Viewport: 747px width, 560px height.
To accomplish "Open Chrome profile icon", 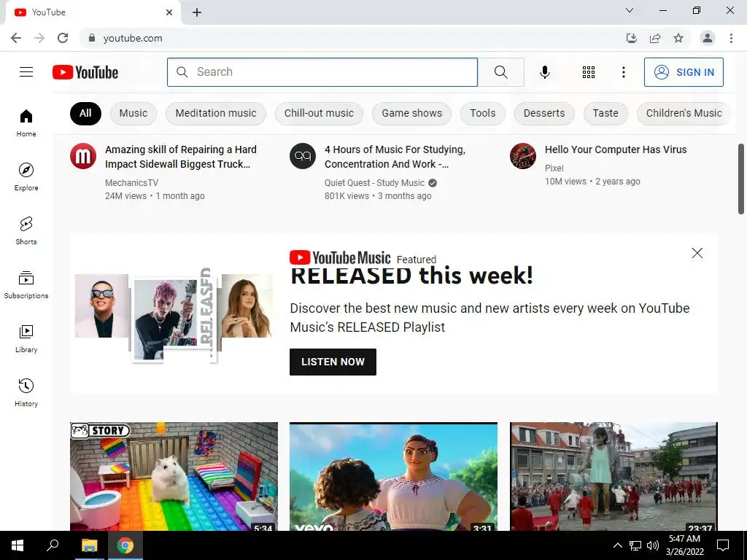I will 708,38.
